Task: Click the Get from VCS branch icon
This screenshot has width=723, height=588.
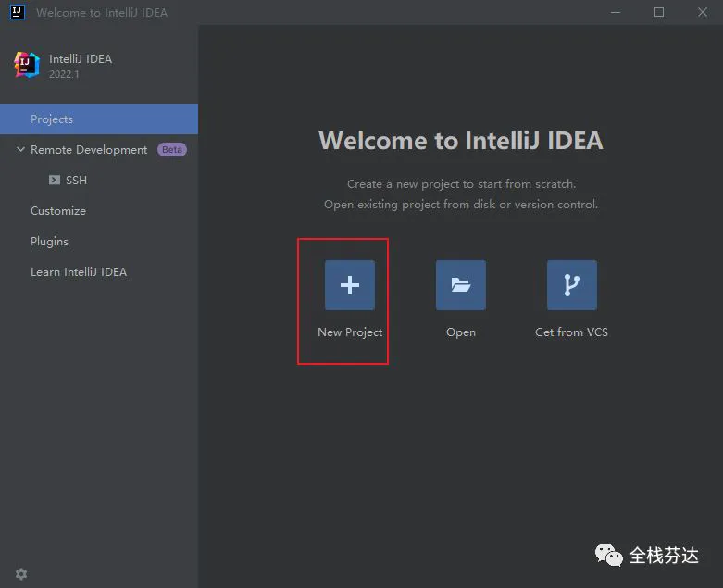Action: click(x=572, y=285)
